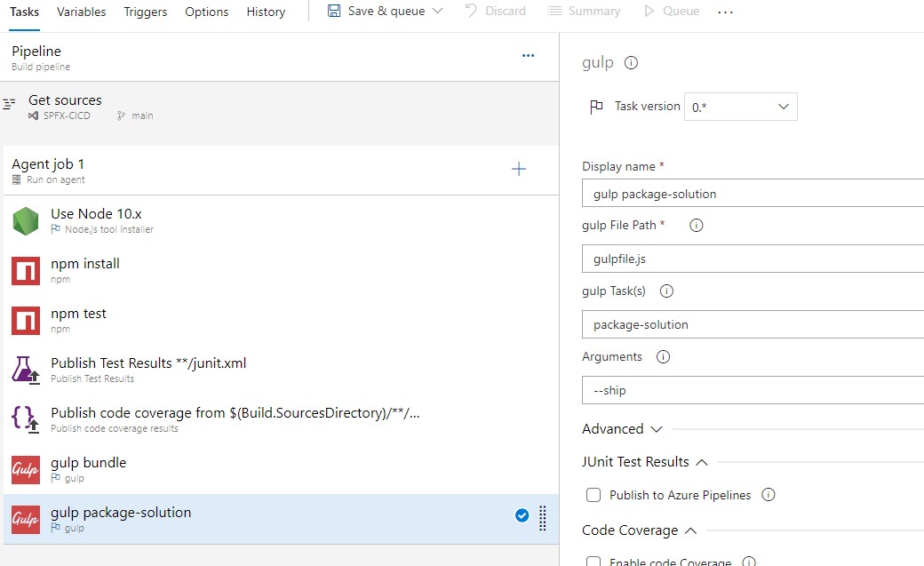Enable Publish to Azure Pipelines checkbox
924x566 pixels.
click(593, 495)
